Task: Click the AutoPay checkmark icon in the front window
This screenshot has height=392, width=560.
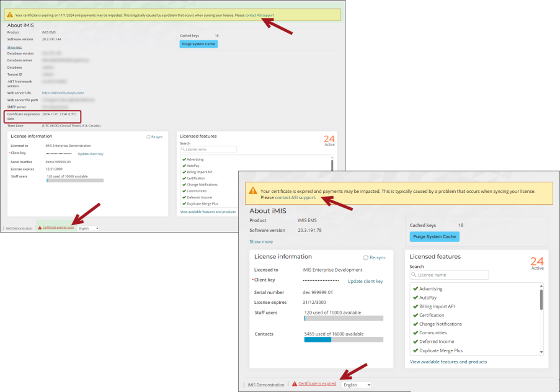Action: pyautogui.click(x=416, y=297)
